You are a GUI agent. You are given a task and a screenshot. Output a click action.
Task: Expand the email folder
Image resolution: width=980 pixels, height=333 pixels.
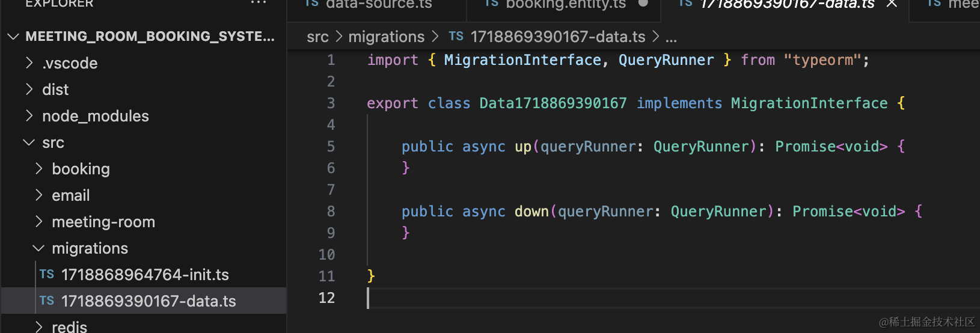point(70,195)
